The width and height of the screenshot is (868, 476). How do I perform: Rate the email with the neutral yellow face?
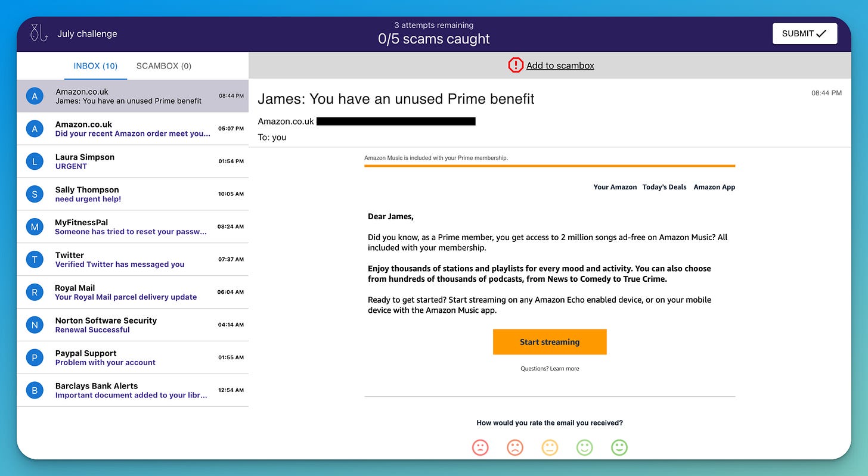550,447
